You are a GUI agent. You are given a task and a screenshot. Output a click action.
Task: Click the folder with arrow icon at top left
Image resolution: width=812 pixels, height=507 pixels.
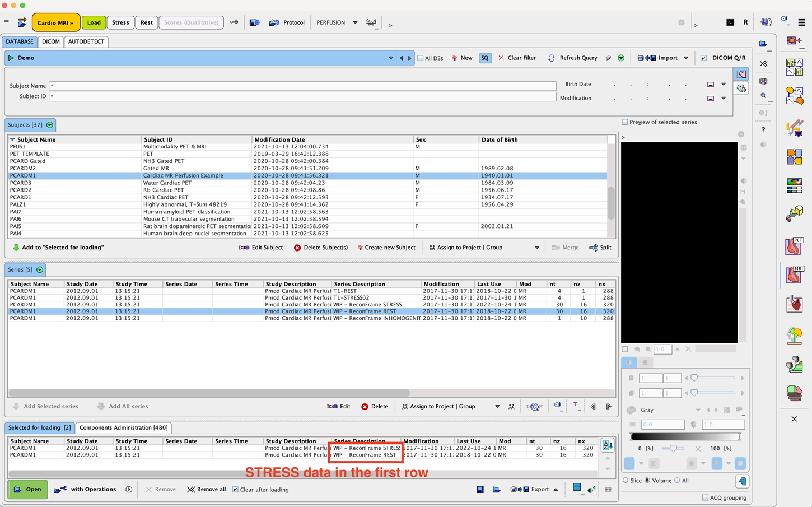click(22, 22)
